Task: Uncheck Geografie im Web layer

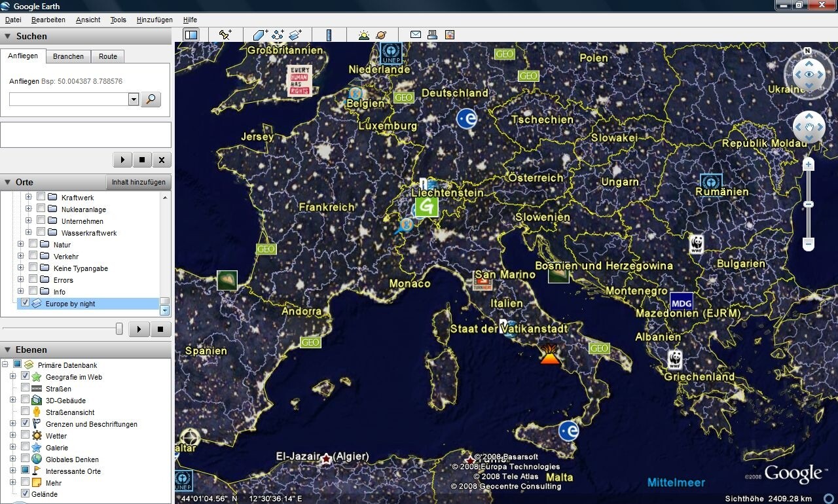Action: click(x=26, y=376)
